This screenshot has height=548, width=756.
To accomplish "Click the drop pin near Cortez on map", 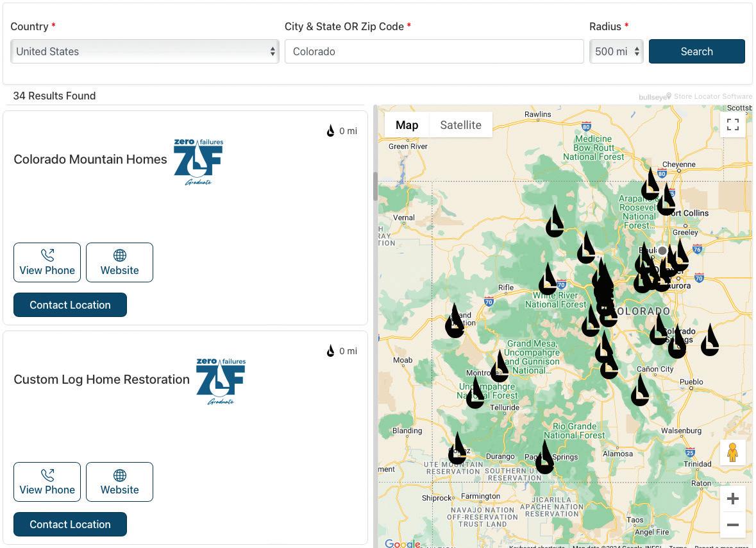I will [457, 450].
